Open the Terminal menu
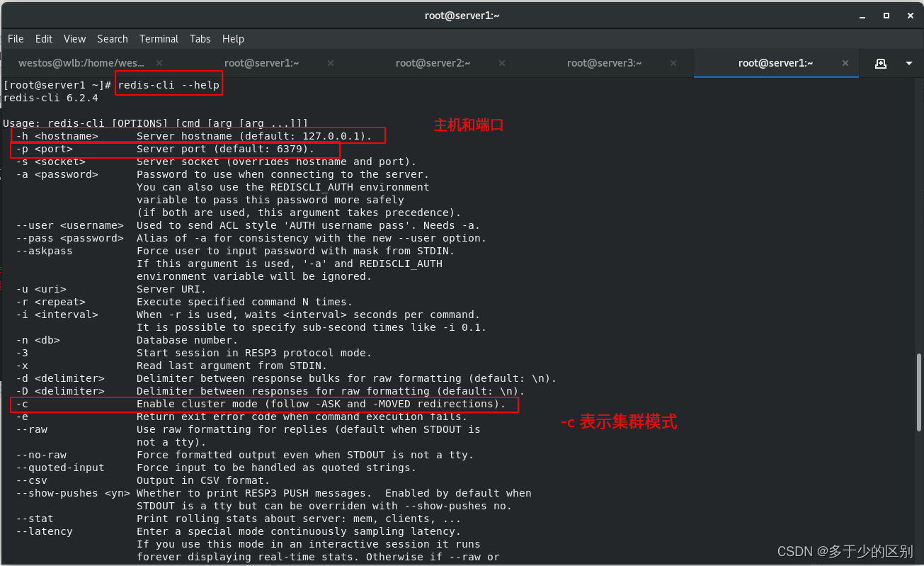 (159, 39)
